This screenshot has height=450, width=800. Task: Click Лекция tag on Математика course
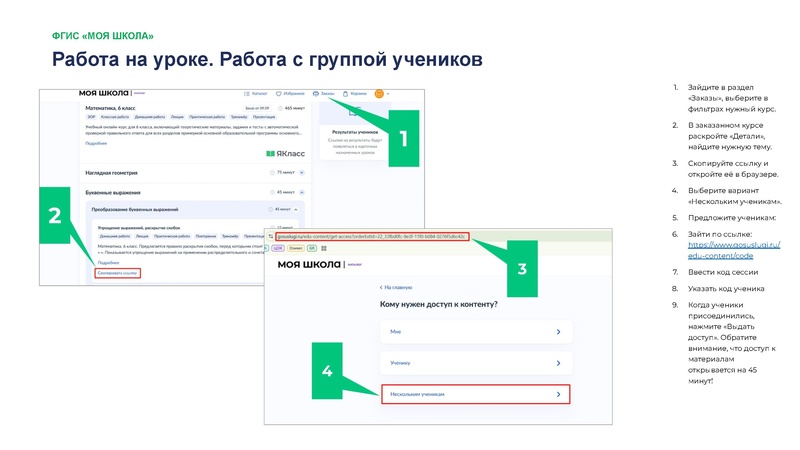[177, 117]
